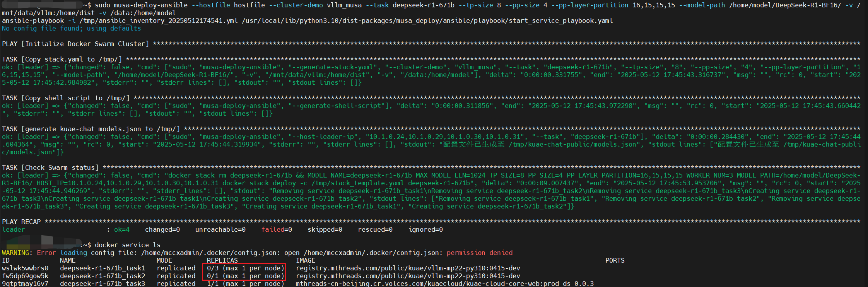Select the start_service_playbook.yaml path

pyautogui.click(x=427, y=20)
